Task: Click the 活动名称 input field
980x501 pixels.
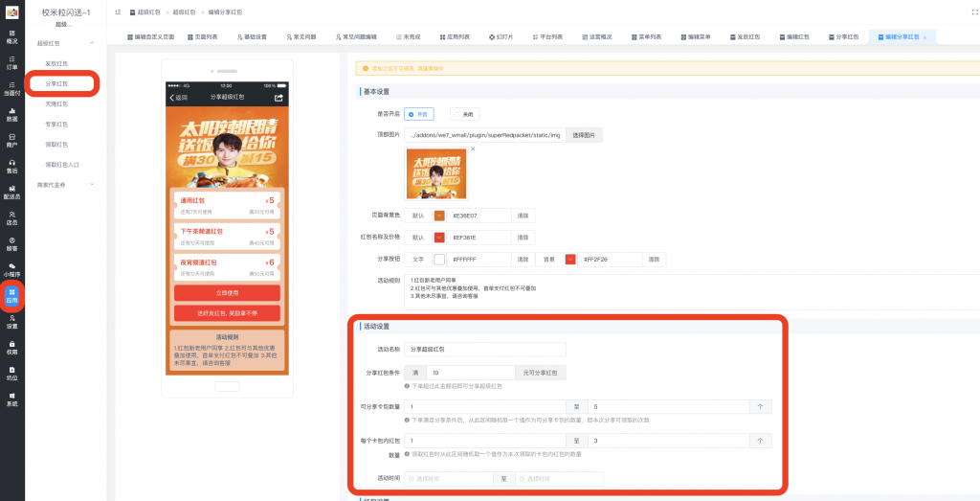Action: 485,349
